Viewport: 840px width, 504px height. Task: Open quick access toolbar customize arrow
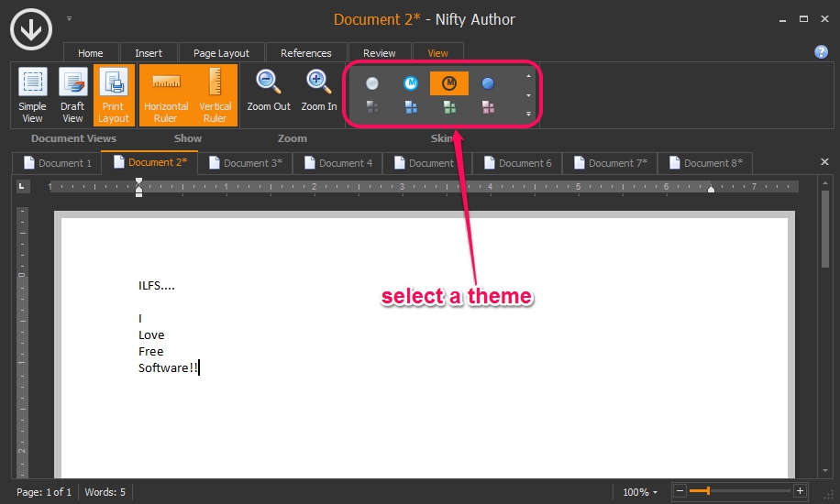point(69,18)
